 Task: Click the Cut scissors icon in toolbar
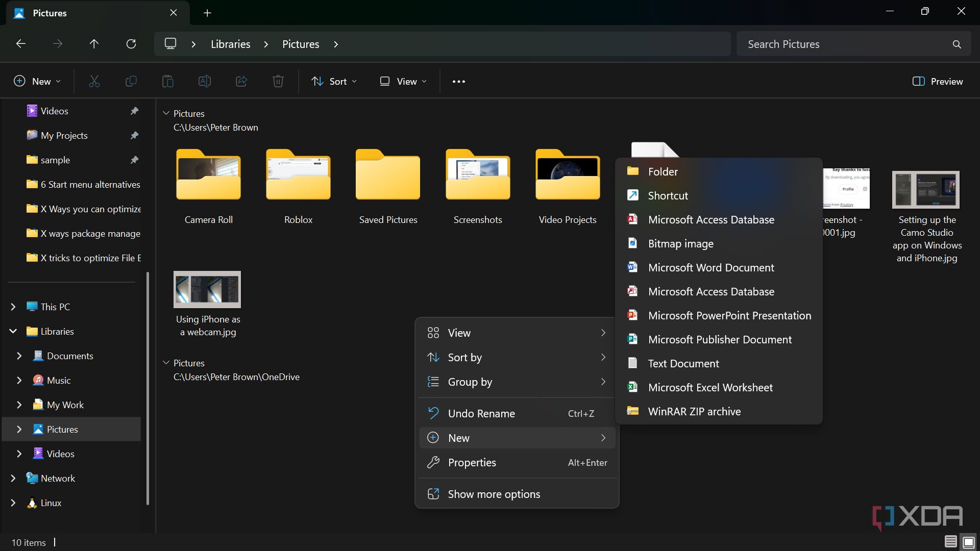click(x=94, y=81)
